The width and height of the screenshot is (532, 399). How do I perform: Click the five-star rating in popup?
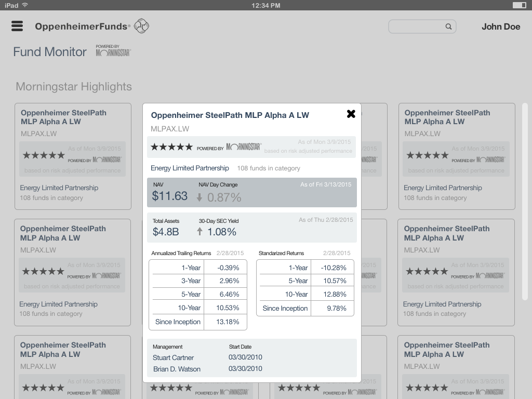click(171, 147)
